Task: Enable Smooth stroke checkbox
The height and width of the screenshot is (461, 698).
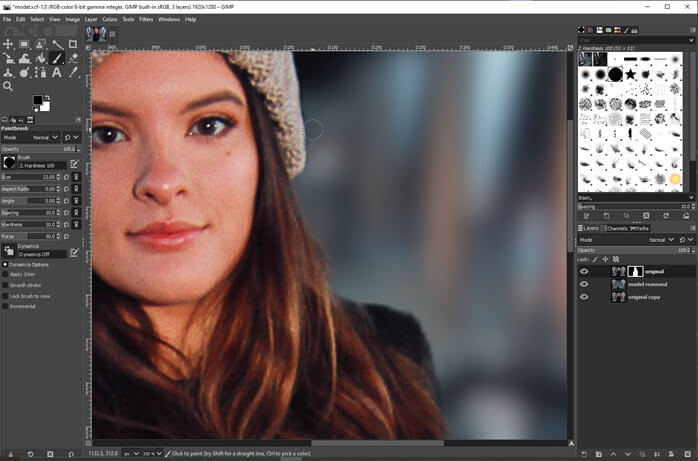Action: tap(5, 285)
